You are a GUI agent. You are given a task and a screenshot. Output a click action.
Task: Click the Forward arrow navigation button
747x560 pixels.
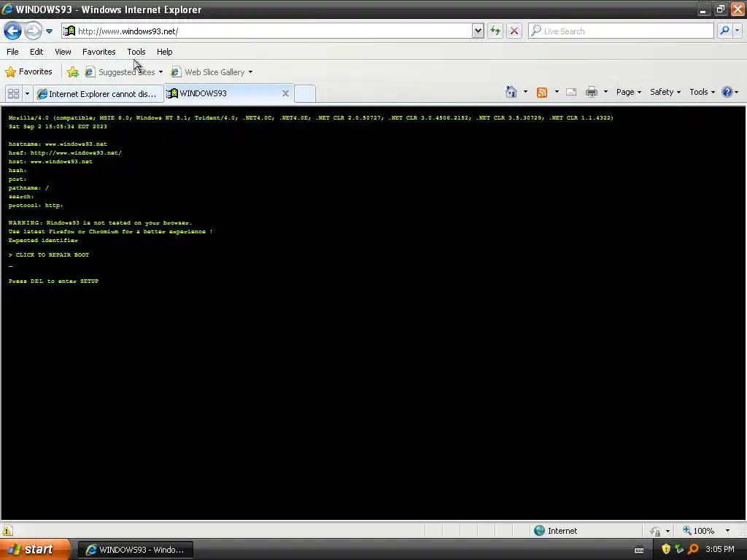[x=33, y=31]
